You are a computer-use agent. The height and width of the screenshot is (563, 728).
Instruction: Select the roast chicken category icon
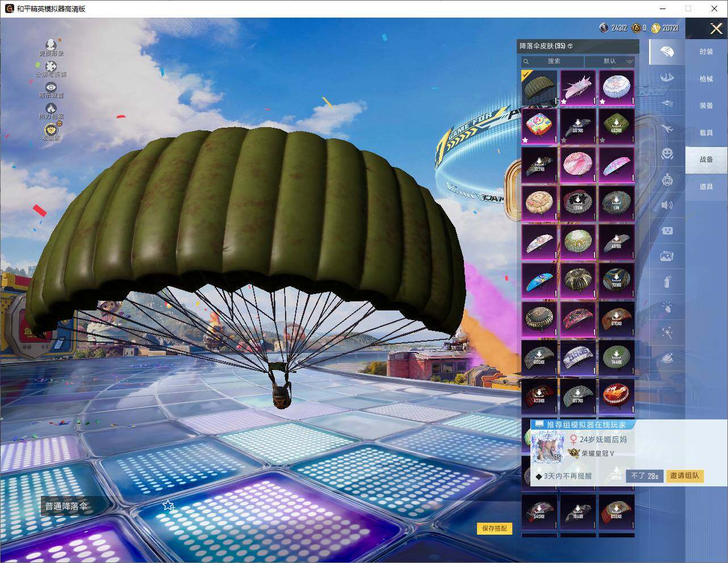coord(667,358)
